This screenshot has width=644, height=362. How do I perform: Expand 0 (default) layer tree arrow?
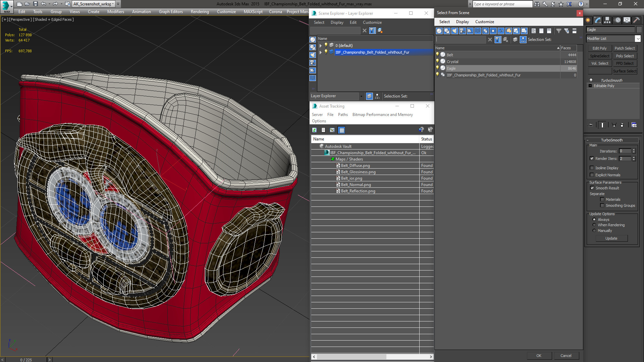click(x=321, y=46)
